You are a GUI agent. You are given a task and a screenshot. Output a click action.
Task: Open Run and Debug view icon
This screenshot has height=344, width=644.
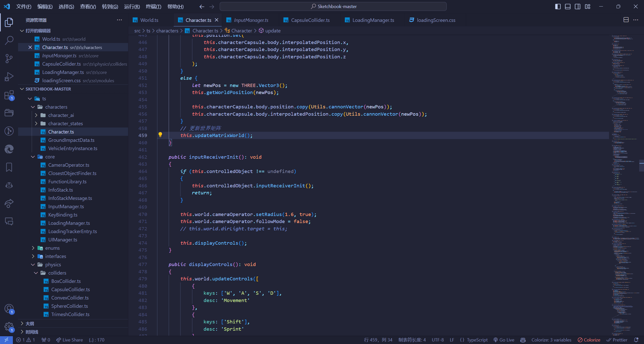[x=9, y=76]
